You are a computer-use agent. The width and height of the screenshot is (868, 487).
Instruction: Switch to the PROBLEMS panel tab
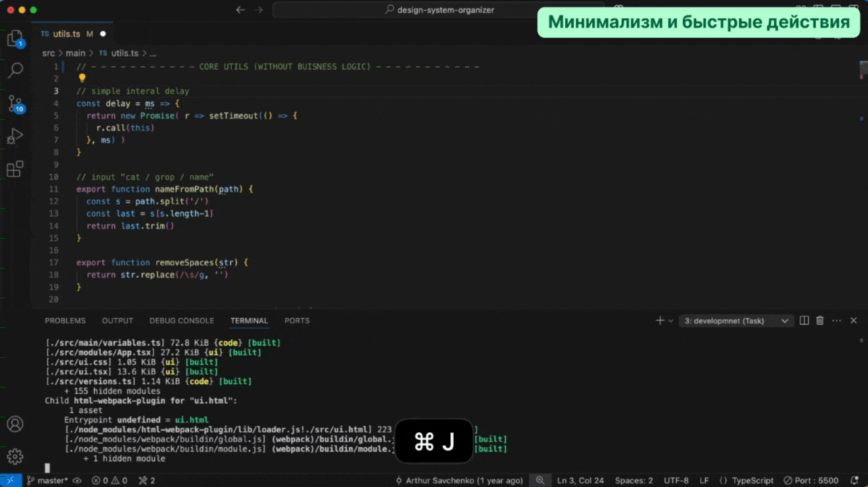point(65,321)
